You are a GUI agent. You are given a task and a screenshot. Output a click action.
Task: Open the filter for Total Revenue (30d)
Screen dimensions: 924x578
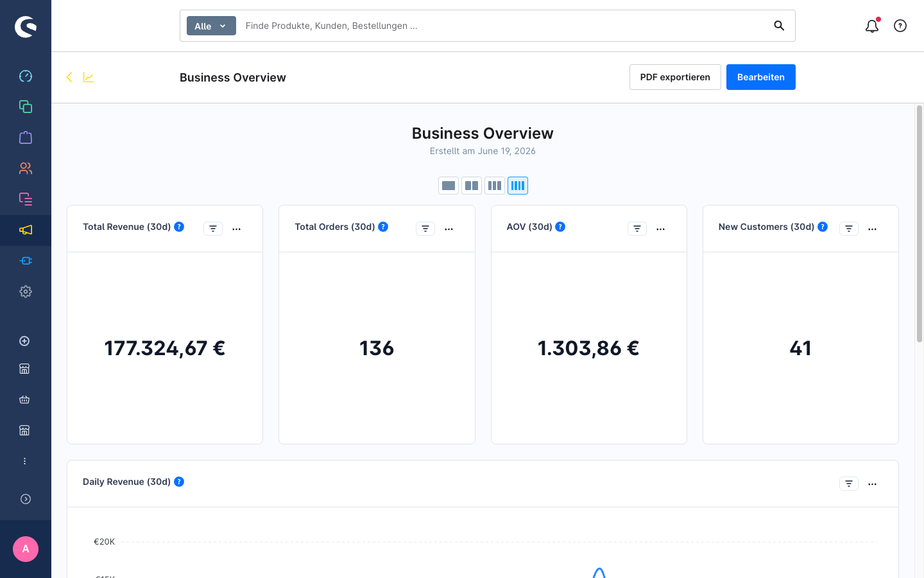213,229
